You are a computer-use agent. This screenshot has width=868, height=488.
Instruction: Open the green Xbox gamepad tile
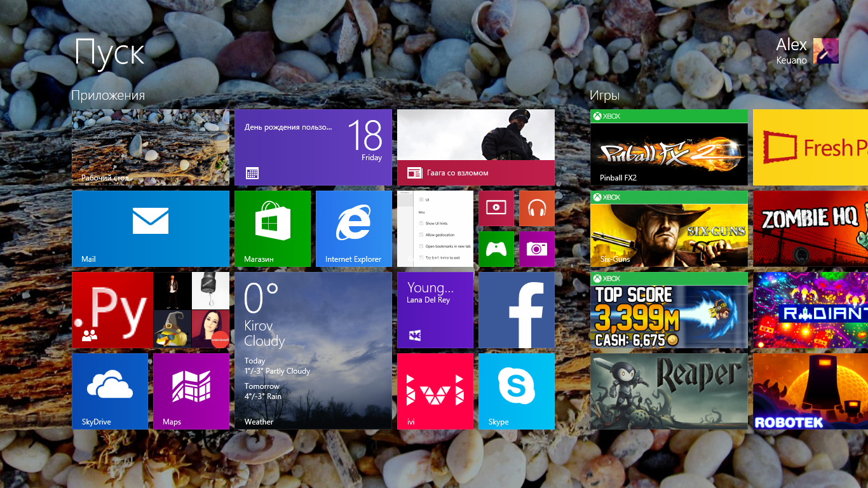pos(496,249)
